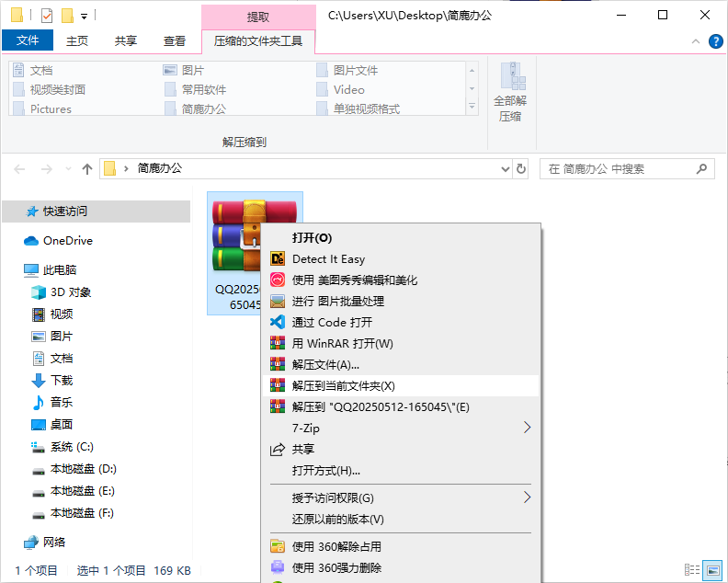Click 打开(O) at top of context menu
728x583 pixels.
401,238
